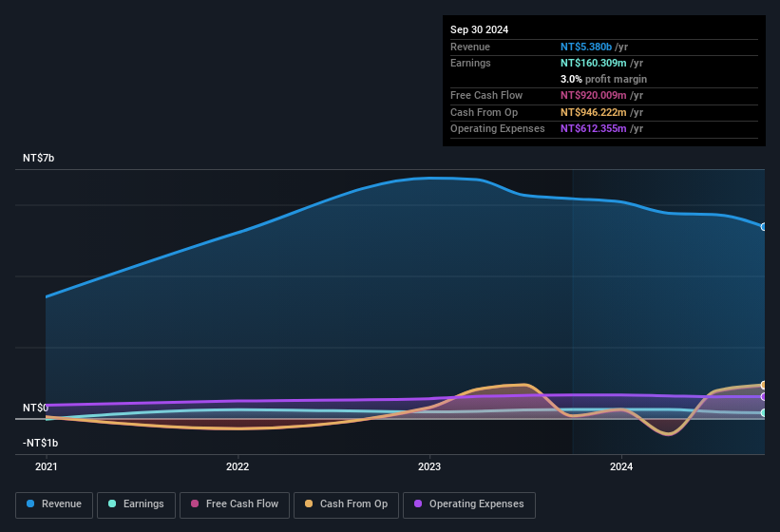Click the 2024 x-axis label
The width and height of the screenshot is (780, 532).
point(621,466)
